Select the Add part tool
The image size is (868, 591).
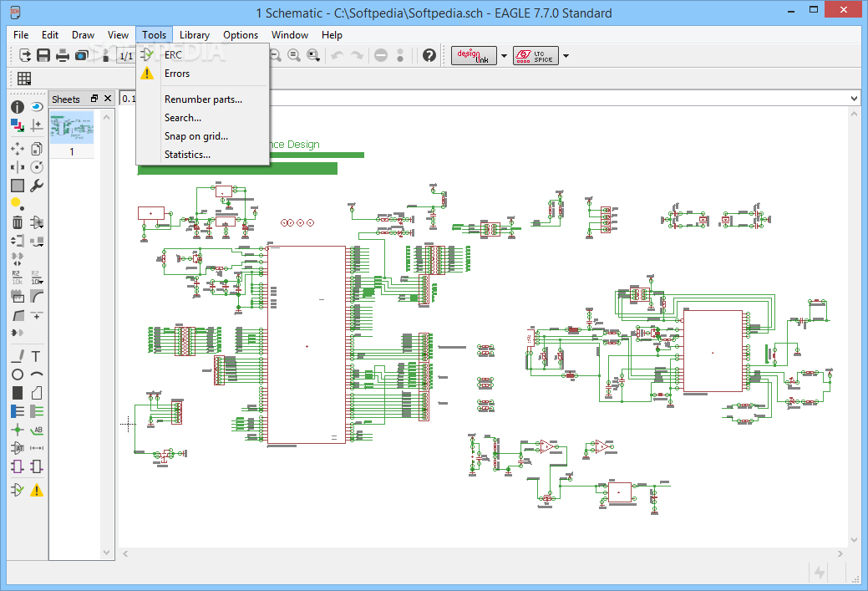coord(37,222)
